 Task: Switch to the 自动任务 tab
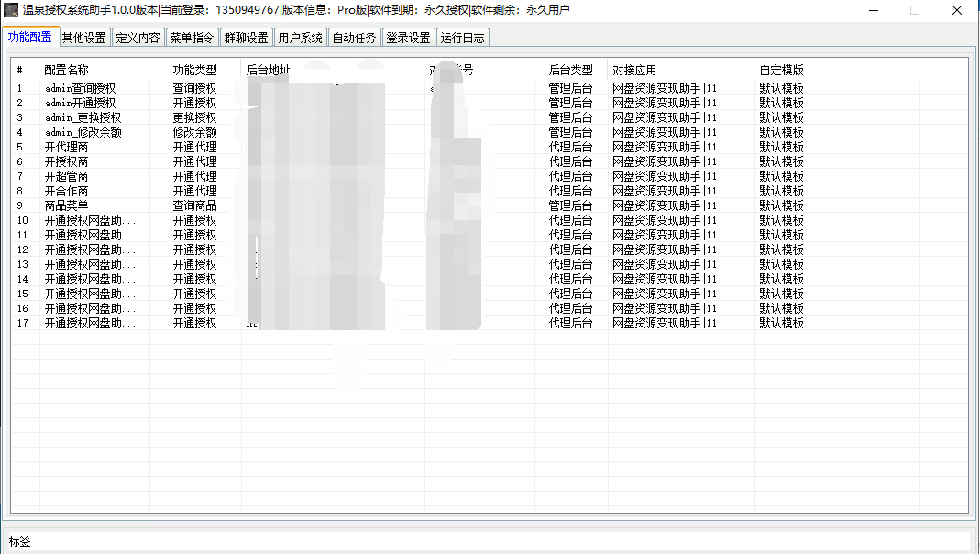click(x=354, y=38)
